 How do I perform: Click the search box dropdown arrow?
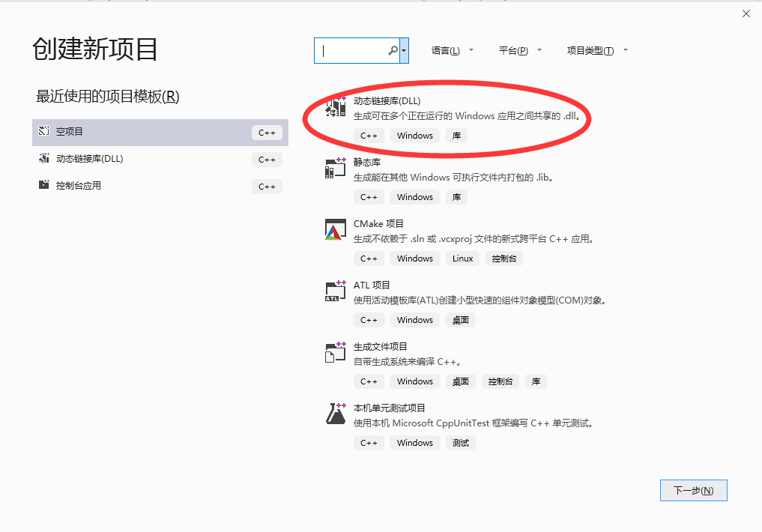tap(404, 50)
